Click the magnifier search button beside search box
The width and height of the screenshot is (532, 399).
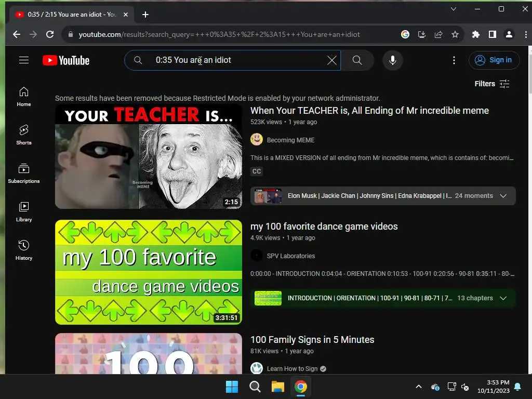[357, 60]
